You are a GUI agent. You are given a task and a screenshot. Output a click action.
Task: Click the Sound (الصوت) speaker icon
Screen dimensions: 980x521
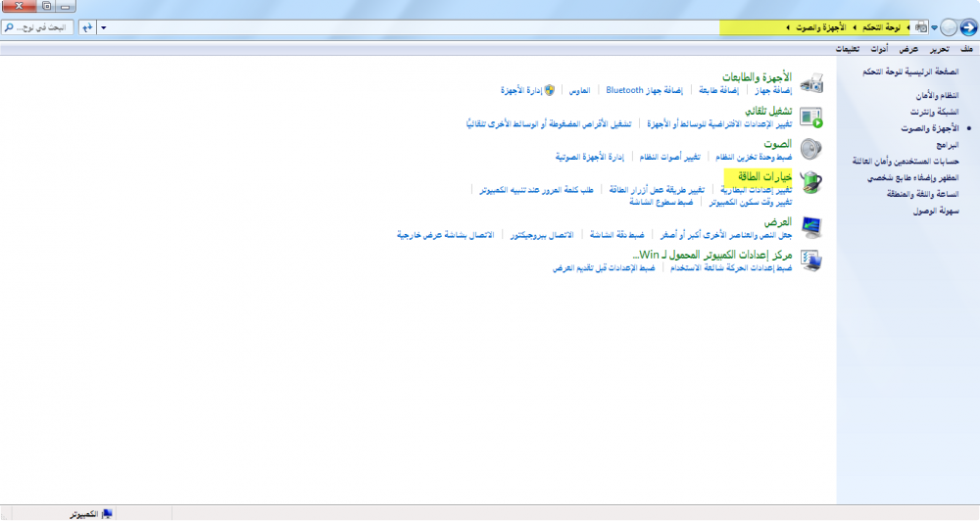pos(811,149)
